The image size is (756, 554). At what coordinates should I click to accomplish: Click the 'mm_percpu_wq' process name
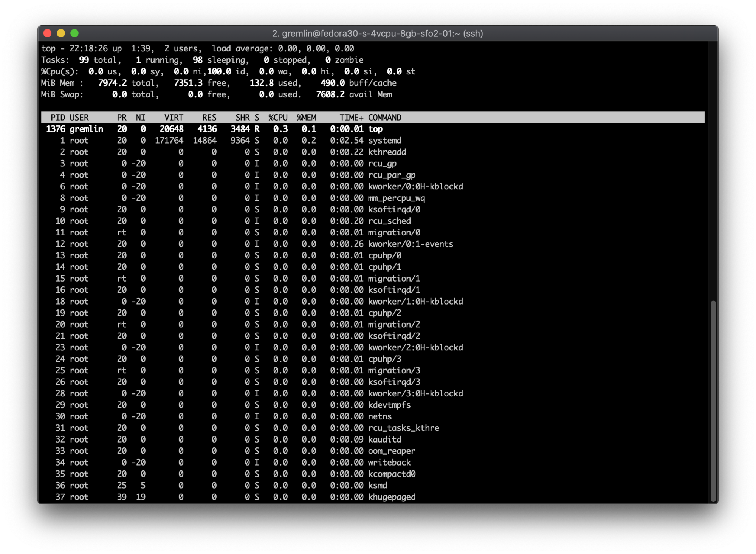tap(397, 198)
